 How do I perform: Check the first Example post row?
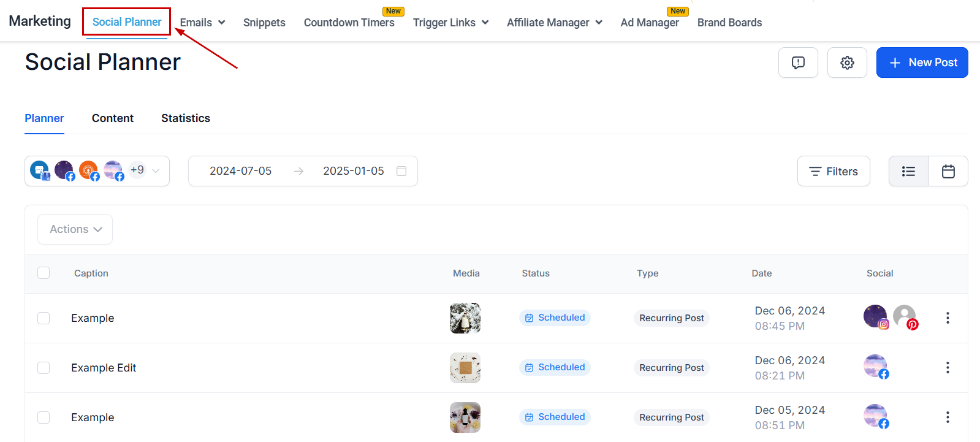coord(44,318)
